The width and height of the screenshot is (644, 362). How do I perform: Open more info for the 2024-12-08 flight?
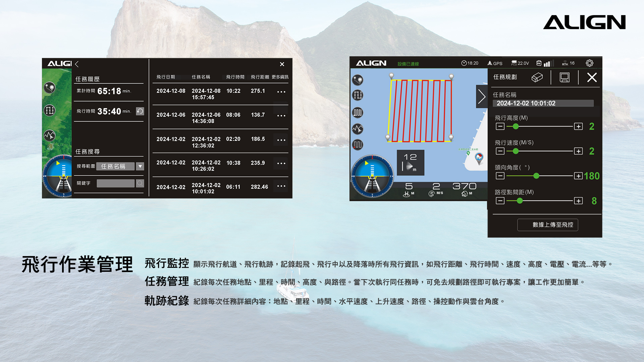(x=281, y=92)
